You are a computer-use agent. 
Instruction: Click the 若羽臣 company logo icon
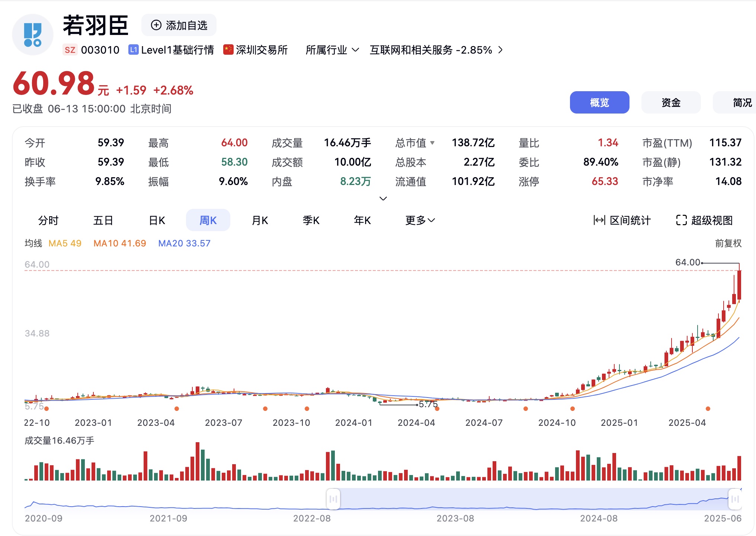click(33, 35)
